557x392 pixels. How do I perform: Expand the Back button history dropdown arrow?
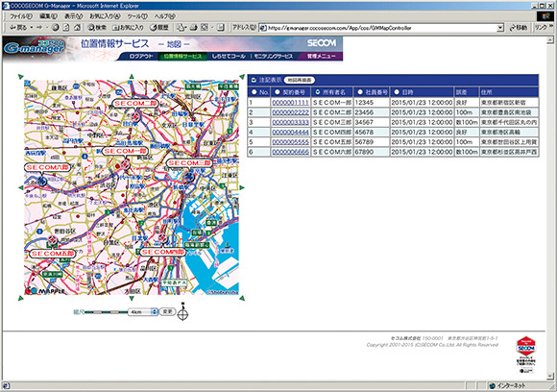pos(32,27)
